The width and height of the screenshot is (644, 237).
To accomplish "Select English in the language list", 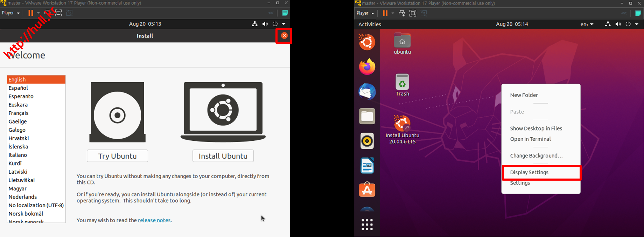I will (36, 79).
